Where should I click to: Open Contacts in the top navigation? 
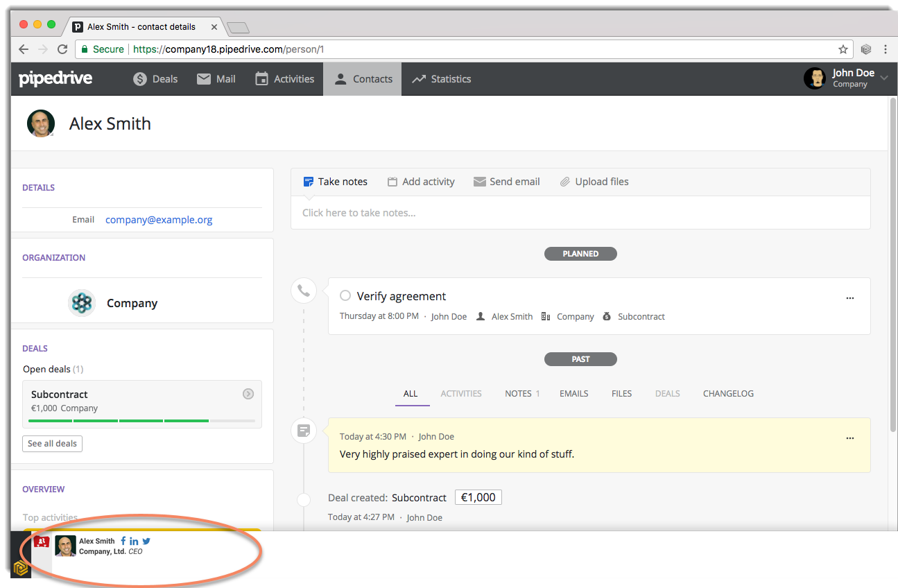pos(363,79)
